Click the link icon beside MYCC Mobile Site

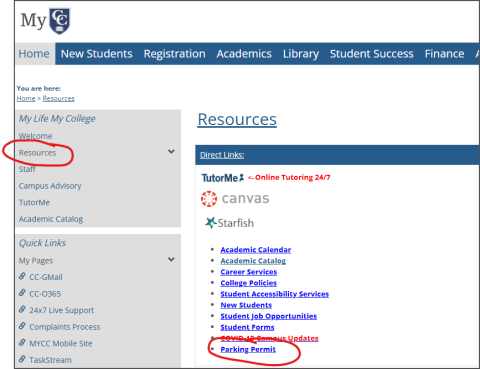22,343
